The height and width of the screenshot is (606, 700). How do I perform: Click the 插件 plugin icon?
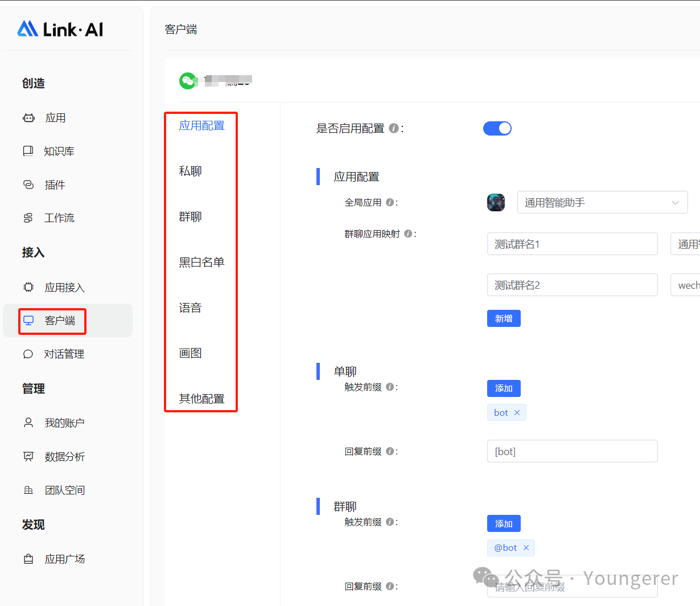click(x=28, y=185)
